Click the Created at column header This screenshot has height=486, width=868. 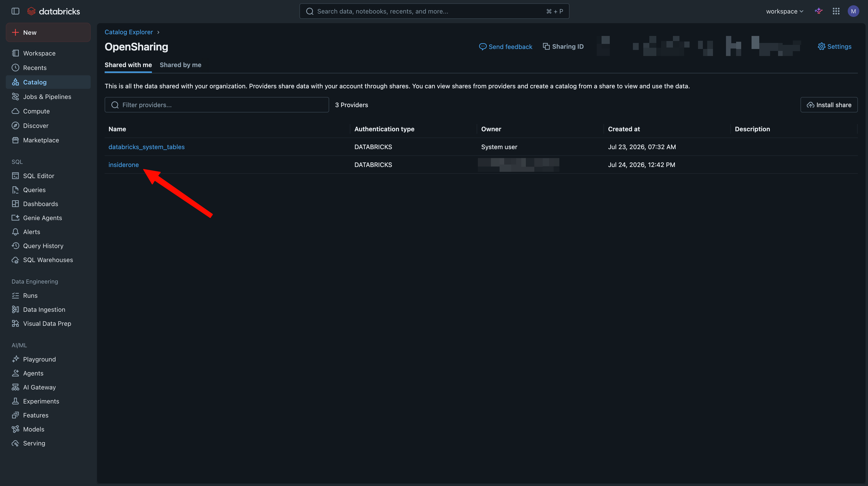624,129
